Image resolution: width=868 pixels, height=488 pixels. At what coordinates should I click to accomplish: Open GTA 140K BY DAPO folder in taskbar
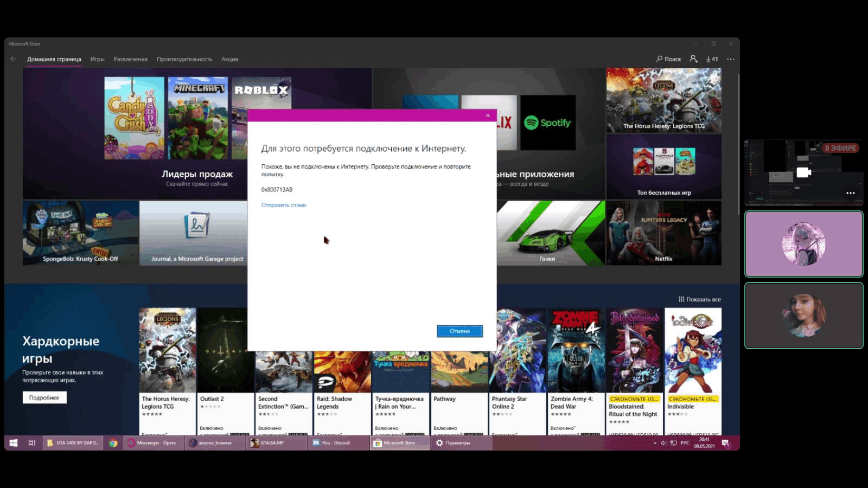[73, 443]
